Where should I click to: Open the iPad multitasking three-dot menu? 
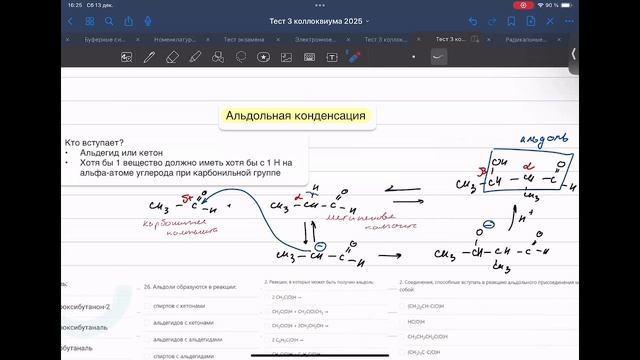pyautogui.click(x=320, y=5)
